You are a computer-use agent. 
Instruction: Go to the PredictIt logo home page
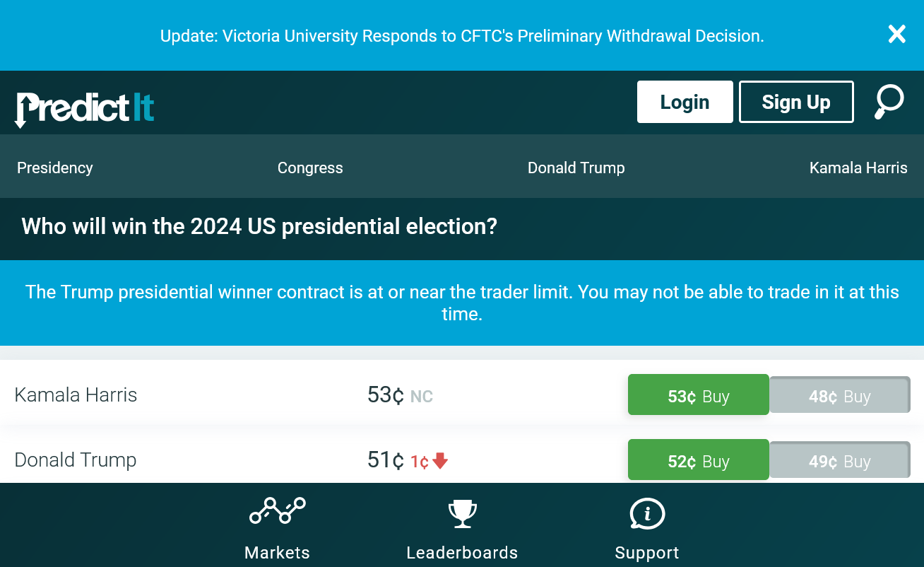(85, 108)
